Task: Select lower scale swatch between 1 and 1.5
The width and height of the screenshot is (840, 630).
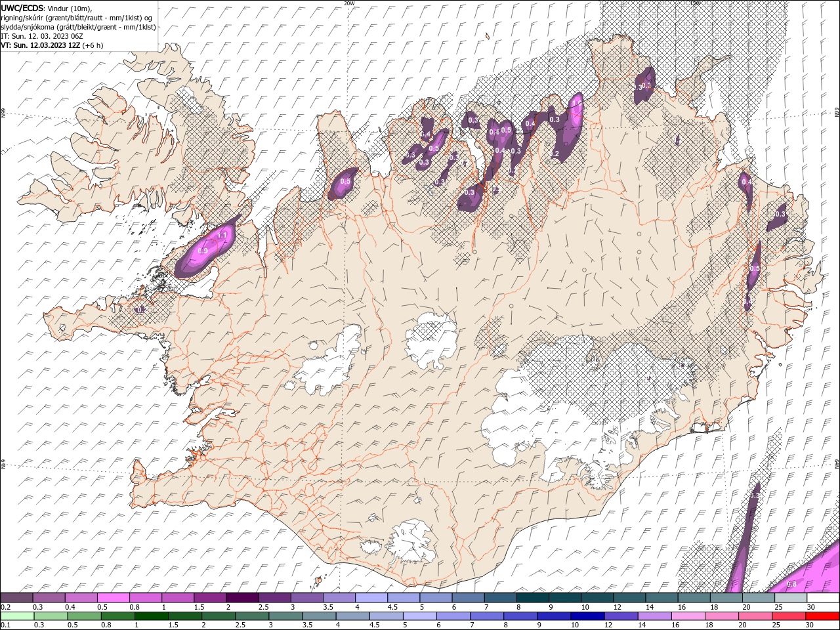Action: tap(151, 616)
